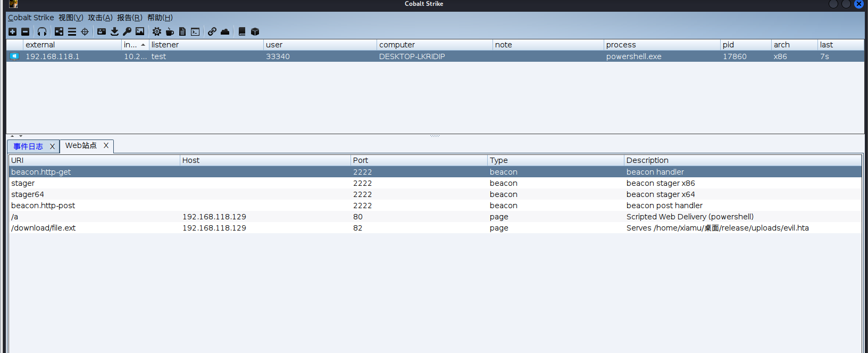The height and width of the screenshot is (353, 868).
Task: Open Windows executable generator gear icon
Action: pos(157,32)
